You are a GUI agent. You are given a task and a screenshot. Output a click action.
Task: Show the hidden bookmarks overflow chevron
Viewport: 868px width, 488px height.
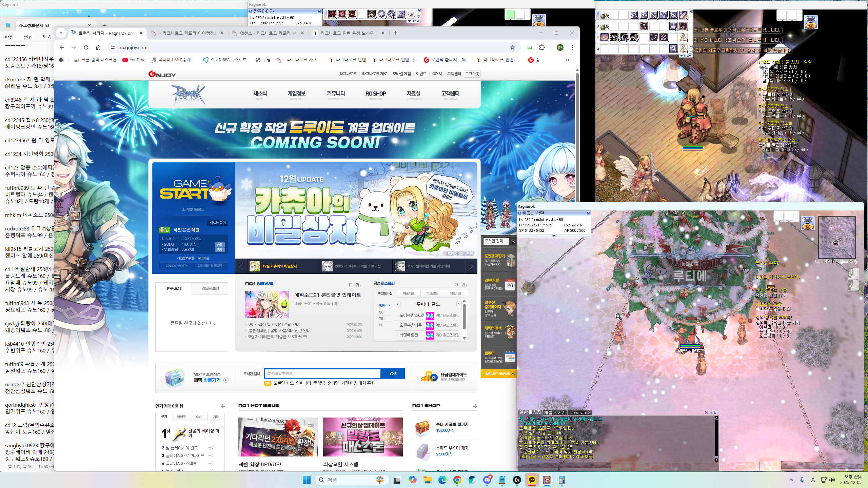pyautogui.click(x=567, y=60)
